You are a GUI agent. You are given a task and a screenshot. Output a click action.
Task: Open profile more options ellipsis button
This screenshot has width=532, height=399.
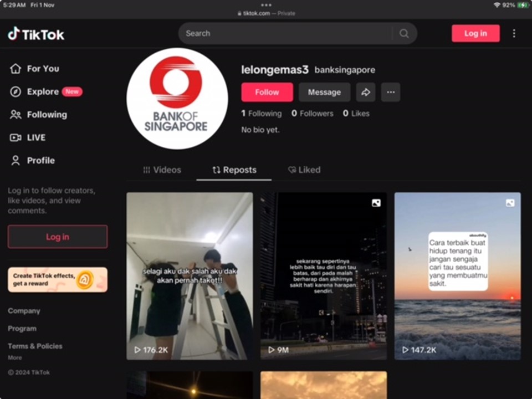point(391,92)
